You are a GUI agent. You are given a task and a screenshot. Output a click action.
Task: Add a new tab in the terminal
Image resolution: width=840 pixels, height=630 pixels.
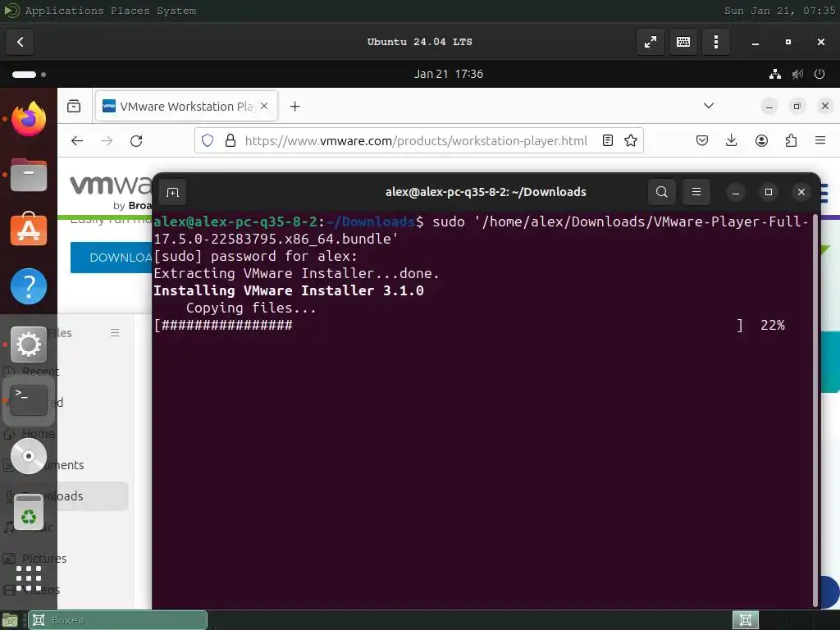click(172, 192)
